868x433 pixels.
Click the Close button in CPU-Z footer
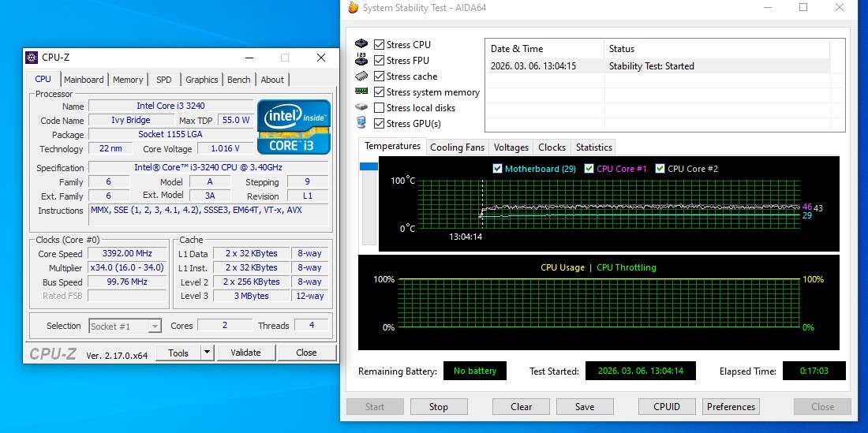click(306, 353)
